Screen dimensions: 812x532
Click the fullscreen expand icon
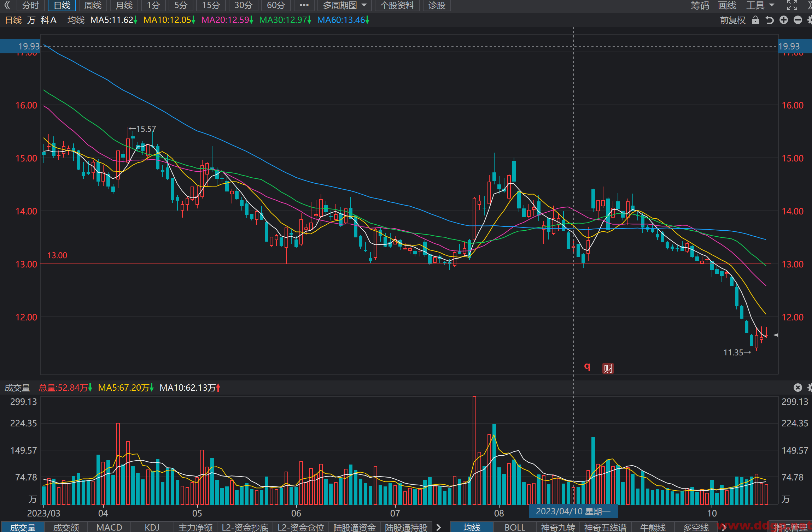click(x=792, y=5)
